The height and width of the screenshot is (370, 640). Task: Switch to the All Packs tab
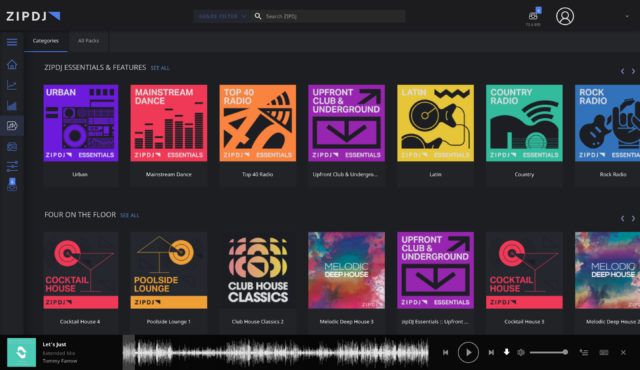(x=89, y=41)
